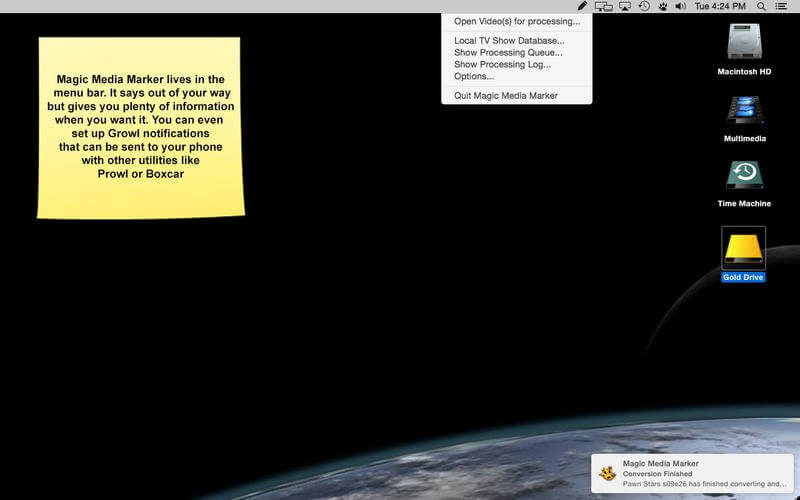Viewport: 800px width, 500px height.
Task: Open the AirPlay menu bar icon
Action: [x=625, y=6]
